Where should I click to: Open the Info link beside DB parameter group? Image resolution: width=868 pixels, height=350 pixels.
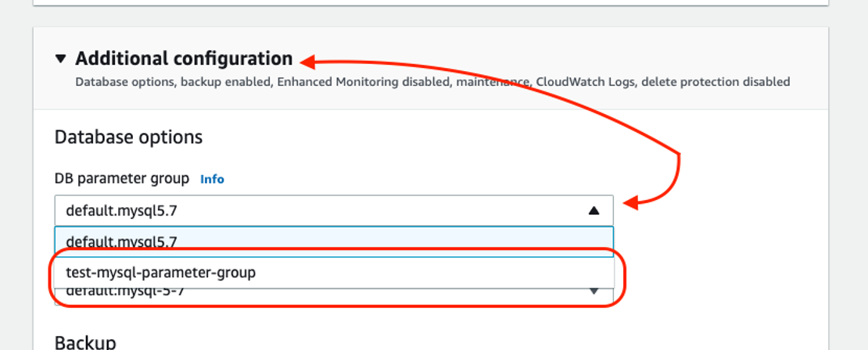tap(212, 179)
